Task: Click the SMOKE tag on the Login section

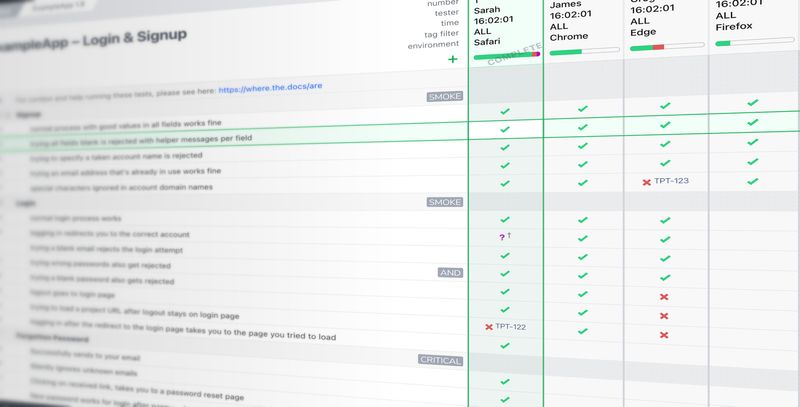Action: (x=445, y=202)
